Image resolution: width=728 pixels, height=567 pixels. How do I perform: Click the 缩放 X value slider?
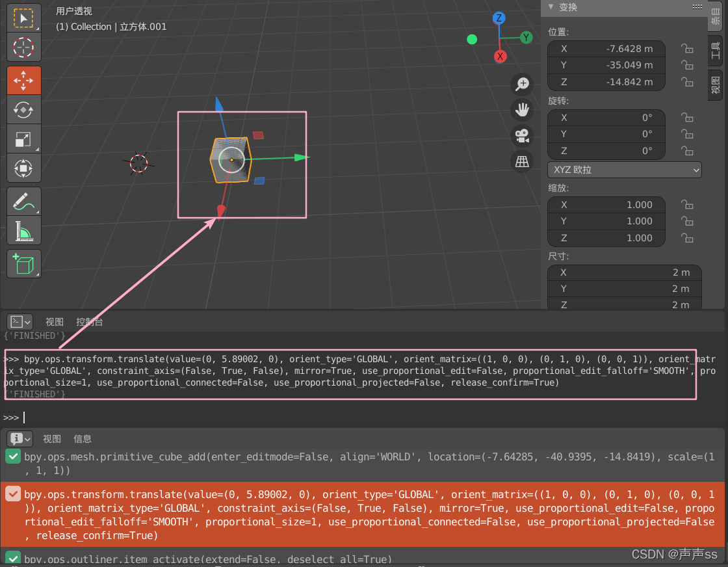(606, 204)
